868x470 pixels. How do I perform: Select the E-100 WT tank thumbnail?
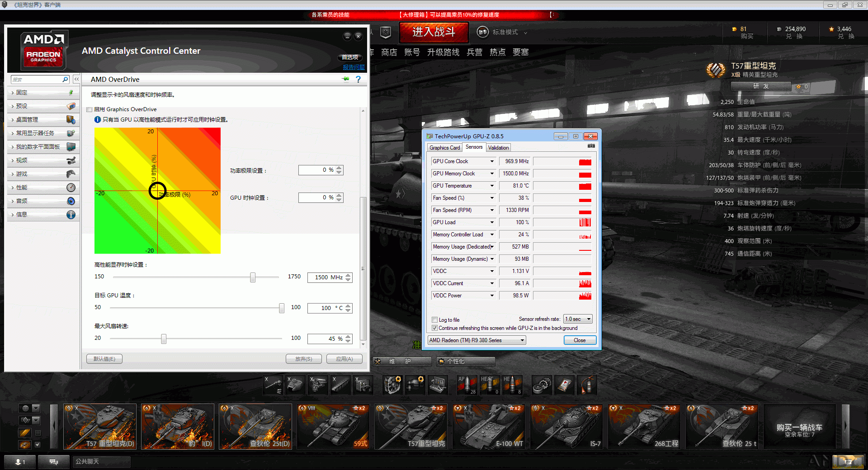click(x=489, y=426)
